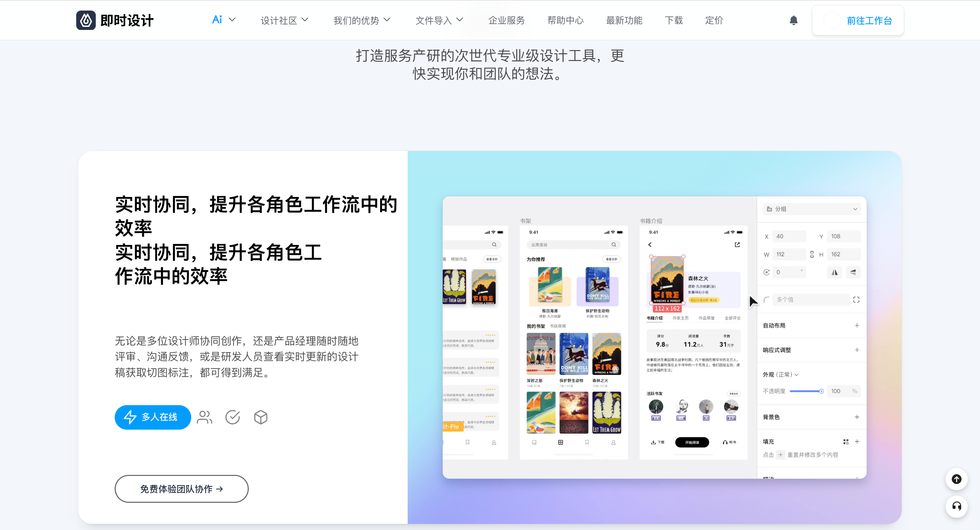Viewport: 980px width, 530px height.
Task: Toggle horizontal flip in the properties panel
Action: [835, 272]
